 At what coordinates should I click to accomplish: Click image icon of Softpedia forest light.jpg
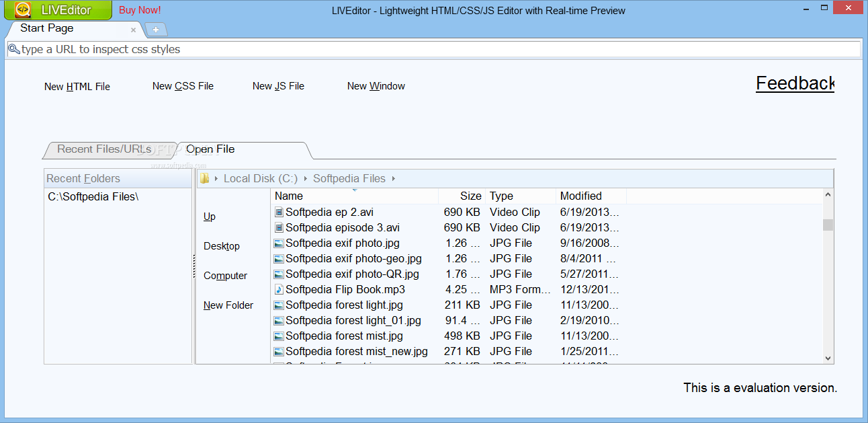279,305
